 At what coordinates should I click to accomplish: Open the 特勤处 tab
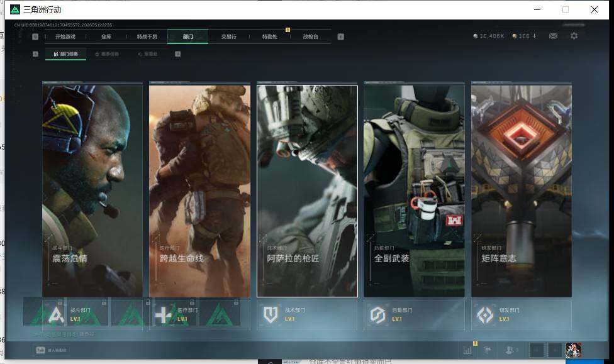click(x=270, y=36)
